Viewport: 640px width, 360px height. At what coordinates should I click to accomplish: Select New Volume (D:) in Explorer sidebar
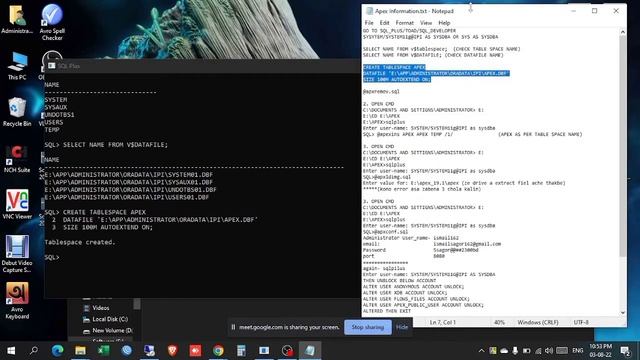point(112,331)
